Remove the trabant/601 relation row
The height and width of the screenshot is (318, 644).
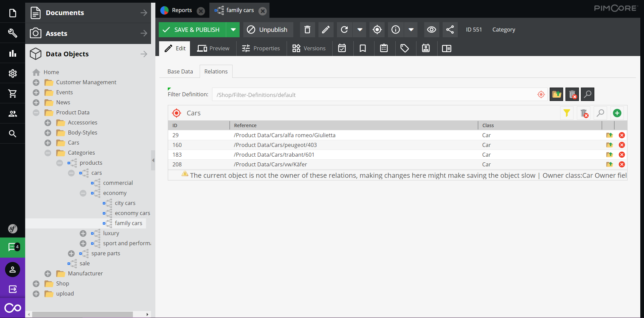click(x=622, y=155)
